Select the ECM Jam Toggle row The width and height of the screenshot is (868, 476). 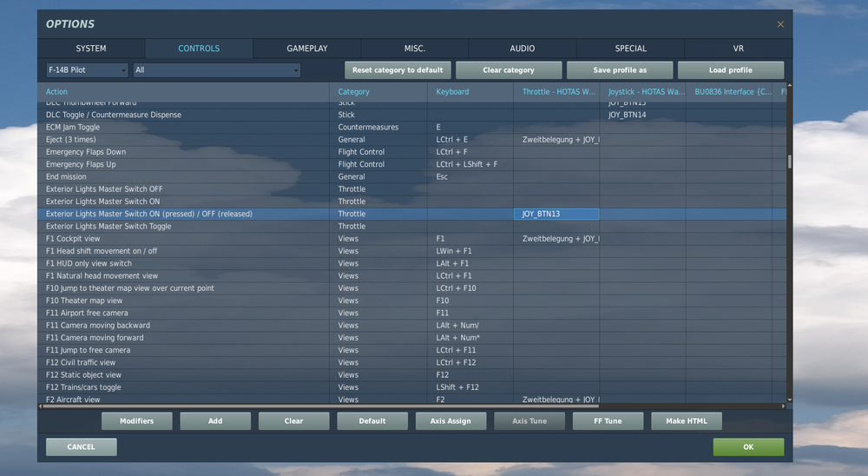tap(411, 127)
